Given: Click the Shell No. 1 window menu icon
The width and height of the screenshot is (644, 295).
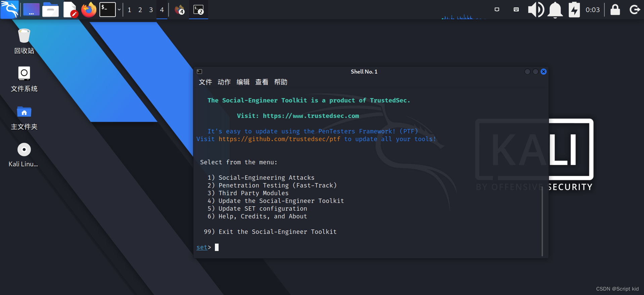Looking at the screenshot, I should [199, 72].
